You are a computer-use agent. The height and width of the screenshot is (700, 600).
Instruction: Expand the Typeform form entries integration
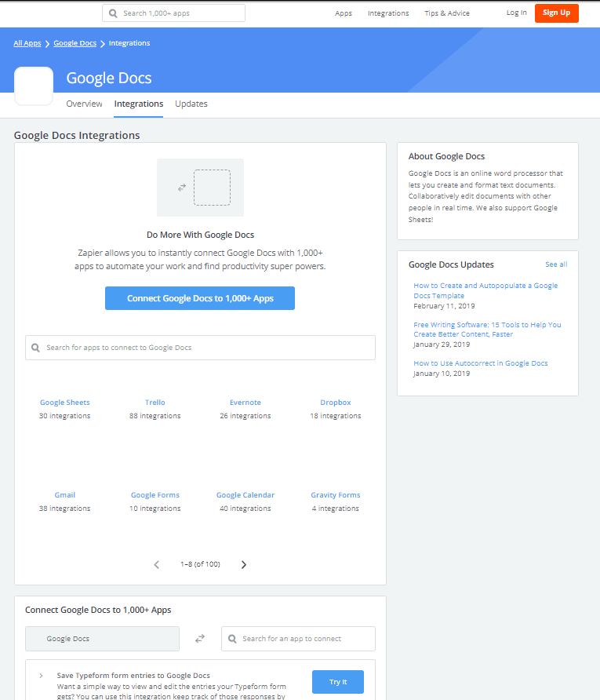(41, 676)
